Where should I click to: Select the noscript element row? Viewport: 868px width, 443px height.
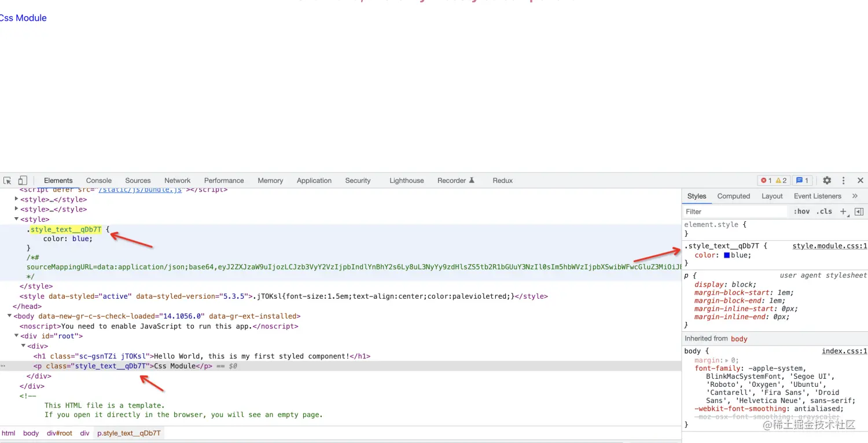click(x=159, y=326)
